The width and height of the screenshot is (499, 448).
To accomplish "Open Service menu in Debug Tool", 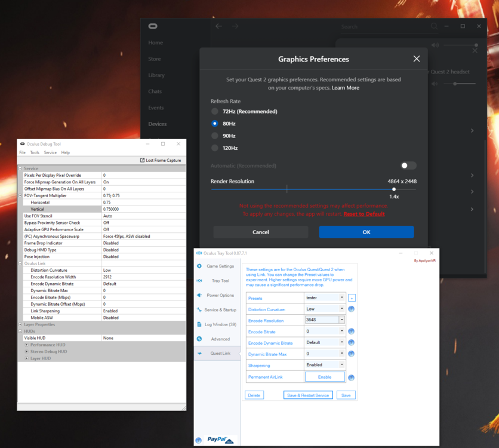I will (x=50, y=152).
